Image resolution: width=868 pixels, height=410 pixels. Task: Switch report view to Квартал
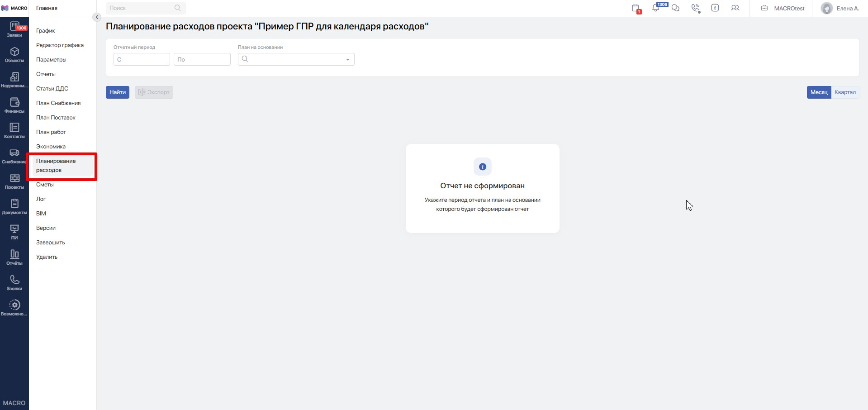point(844,92)
